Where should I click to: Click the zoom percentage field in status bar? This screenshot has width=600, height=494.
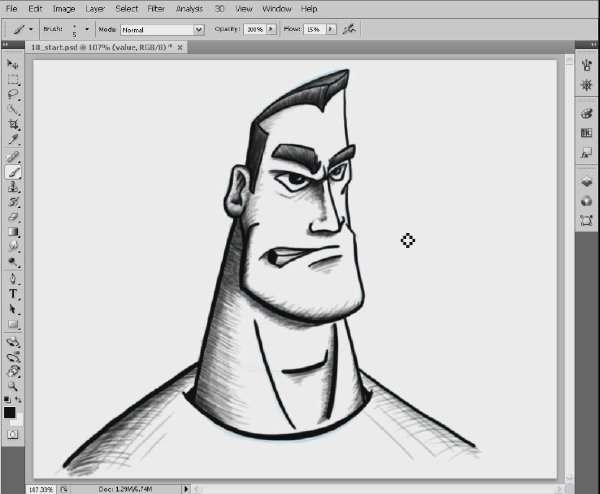pyautogui.click(x=41, y=489)
